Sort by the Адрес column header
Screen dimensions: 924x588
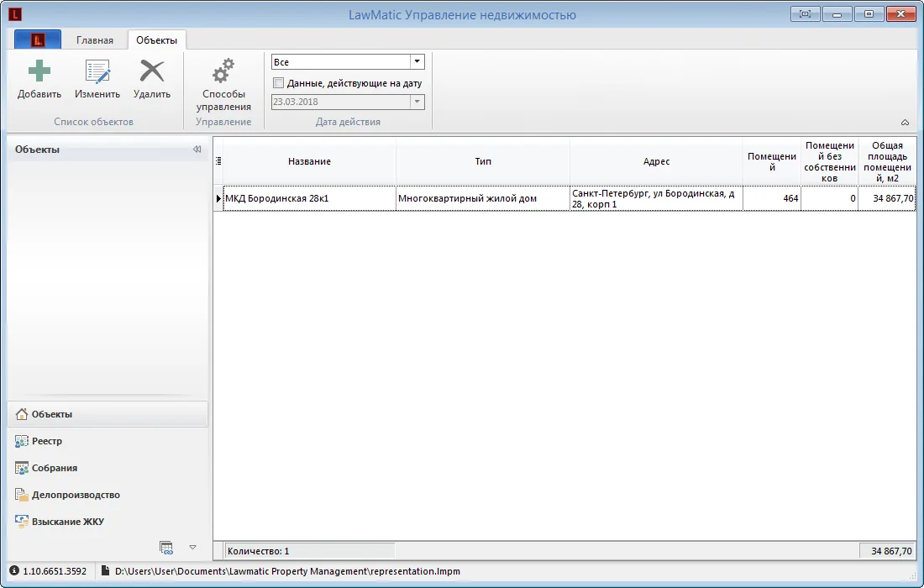[x=657, y=161]
